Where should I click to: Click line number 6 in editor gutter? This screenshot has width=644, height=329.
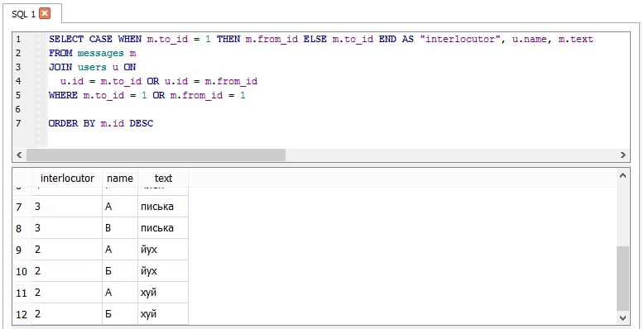pos(18,109)
